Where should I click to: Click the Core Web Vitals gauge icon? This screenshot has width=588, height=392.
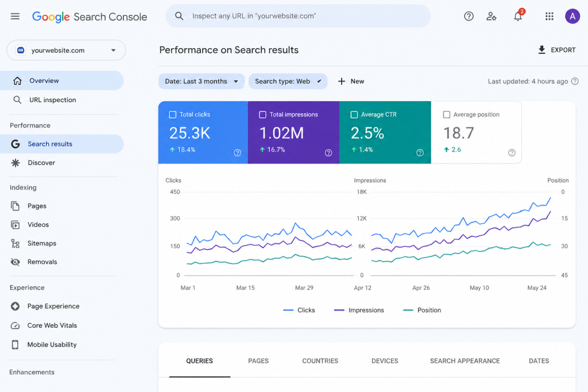(x=15, y=325)
